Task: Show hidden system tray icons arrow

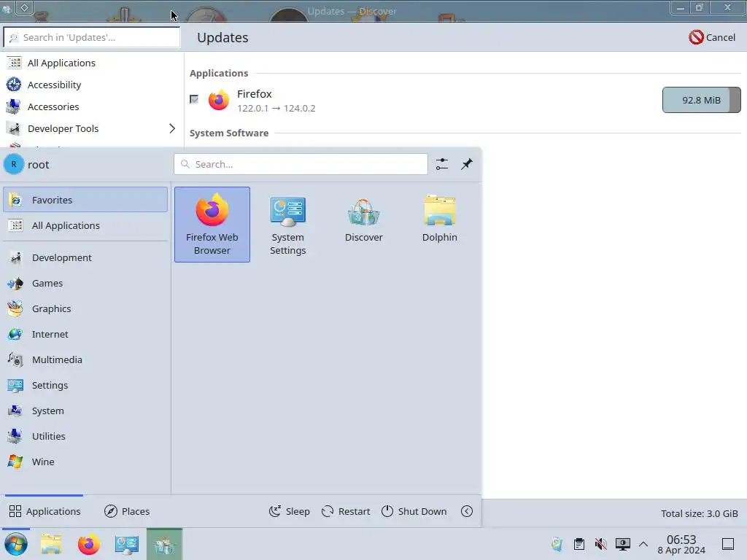Action: click(x=643, y=544)
